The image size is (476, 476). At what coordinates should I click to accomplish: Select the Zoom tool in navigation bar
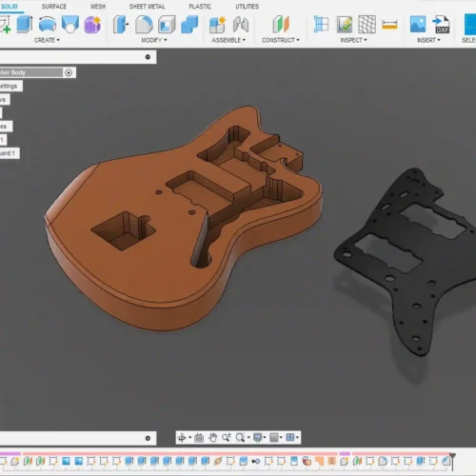(x=227, y=438)
